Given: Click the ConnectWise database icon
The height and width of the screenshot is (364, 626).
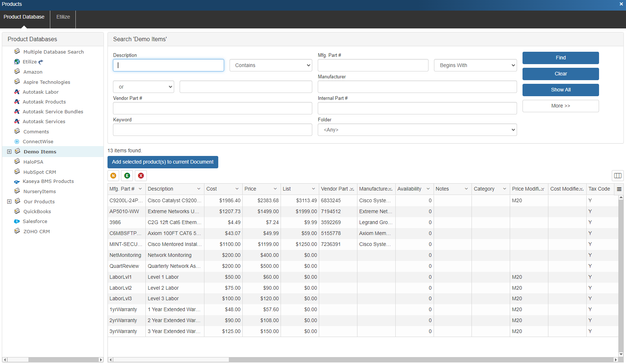Looking at the screenshot, I should pyautogui.click(x=17, y=142).
